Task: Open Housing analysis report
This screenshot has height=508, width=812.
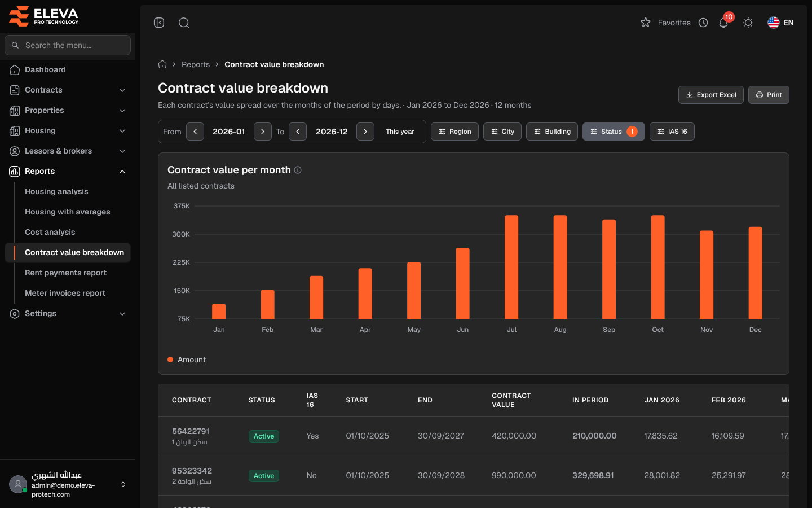Action: click(x=56, y=191)
